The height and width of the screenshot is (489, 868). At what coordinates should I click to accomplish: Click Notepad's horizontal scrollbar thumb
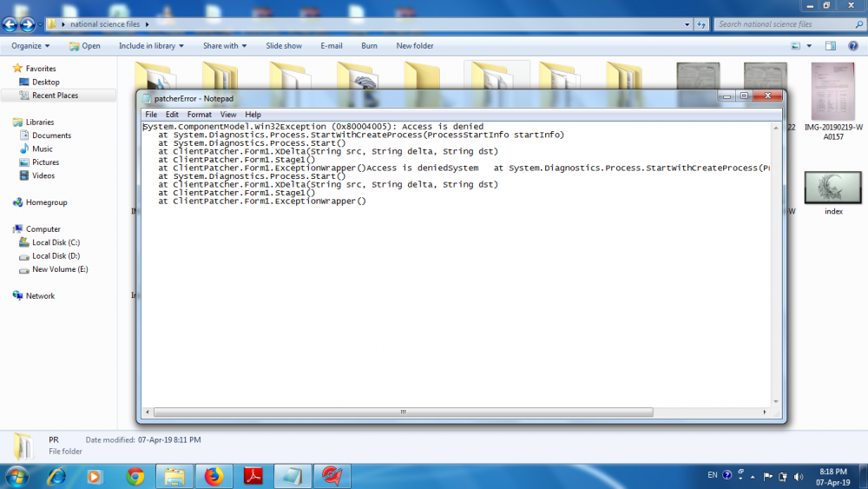(x=401, y=413)
